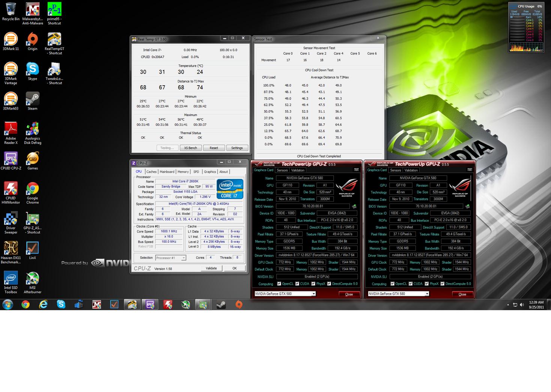The width and height of the screenshot is (551, 392).
Task: Expand the GPU selector dropdown in right GPU-Z
Action: tap(427, 294)
